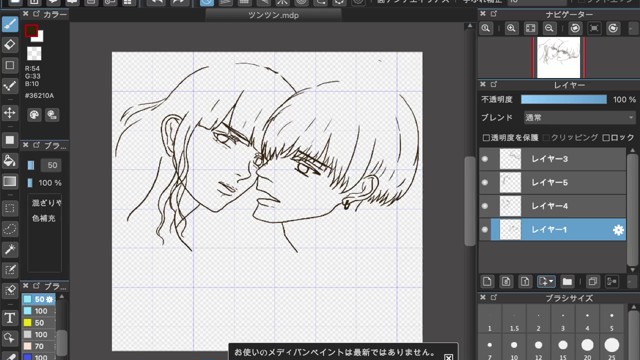
Task: Merge layer down icon in Layer panel
Action: tap(611, 281)
